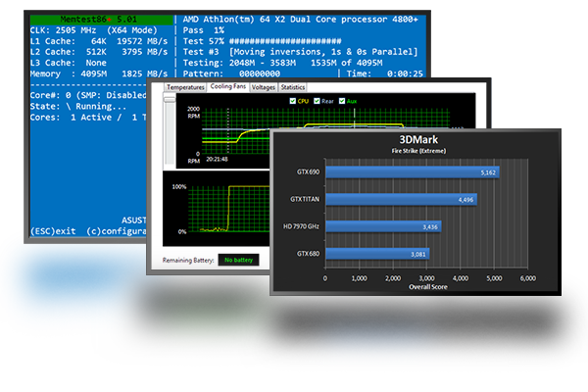Click the State Running line in Memtest
The width and height of the screenshot is (588, 392).
pyautogui.click(x=78, y=107)
